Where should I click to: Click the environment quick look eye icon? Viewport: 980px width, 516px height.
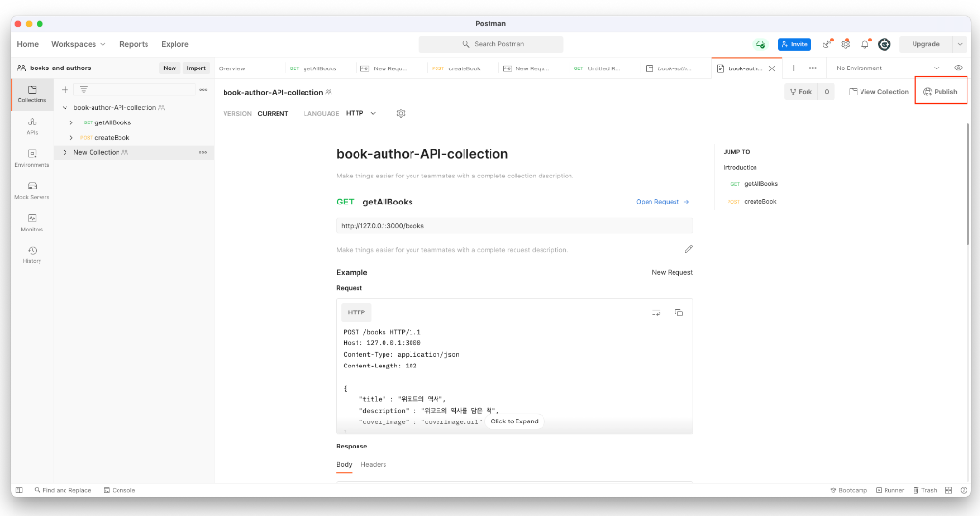(958, 68)
